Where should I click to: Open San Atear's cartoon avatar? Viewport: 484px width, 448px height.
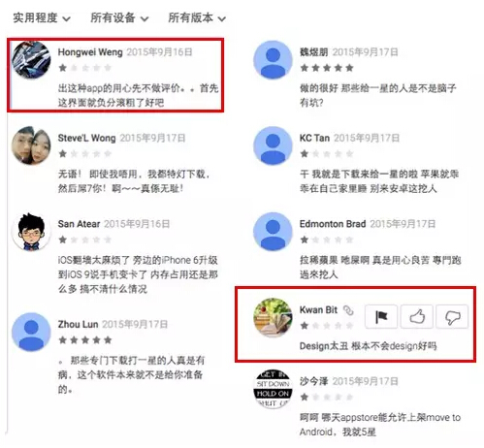(31, 232)
